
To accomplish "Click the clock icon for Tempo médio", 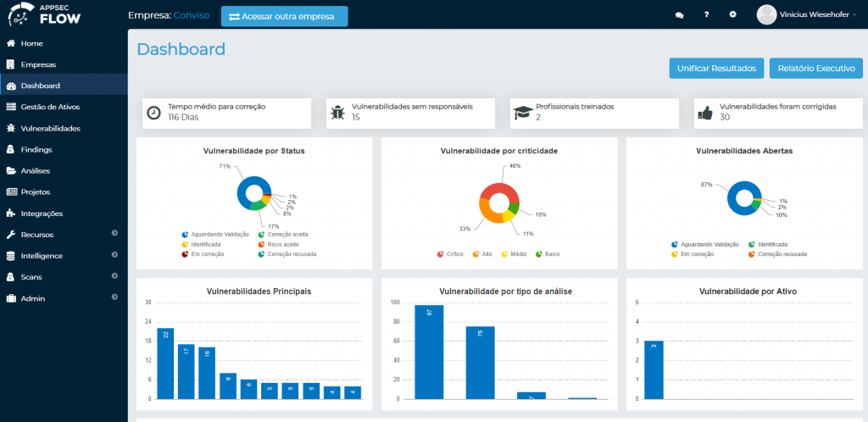I will pos(153,113).
